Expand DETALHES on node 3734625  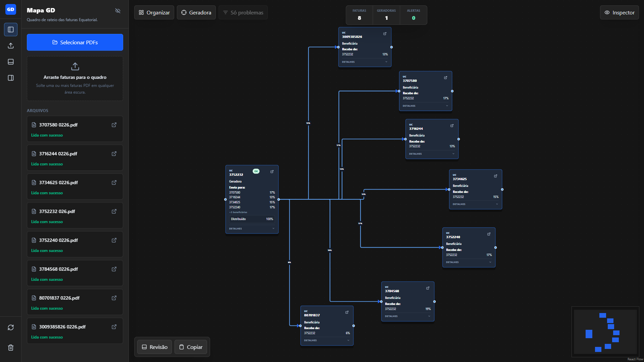pos(476,204)
